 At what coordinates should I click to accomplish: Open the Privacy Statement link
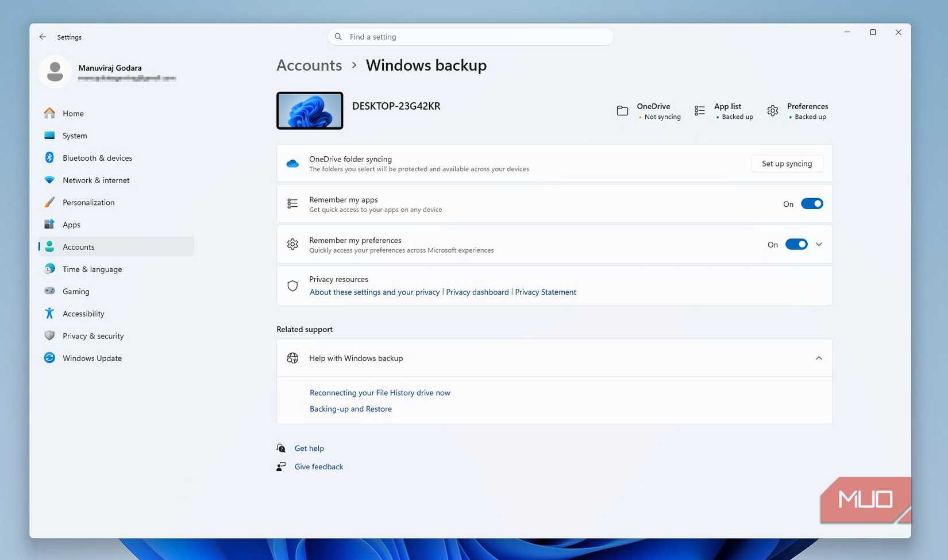[545, 292]
